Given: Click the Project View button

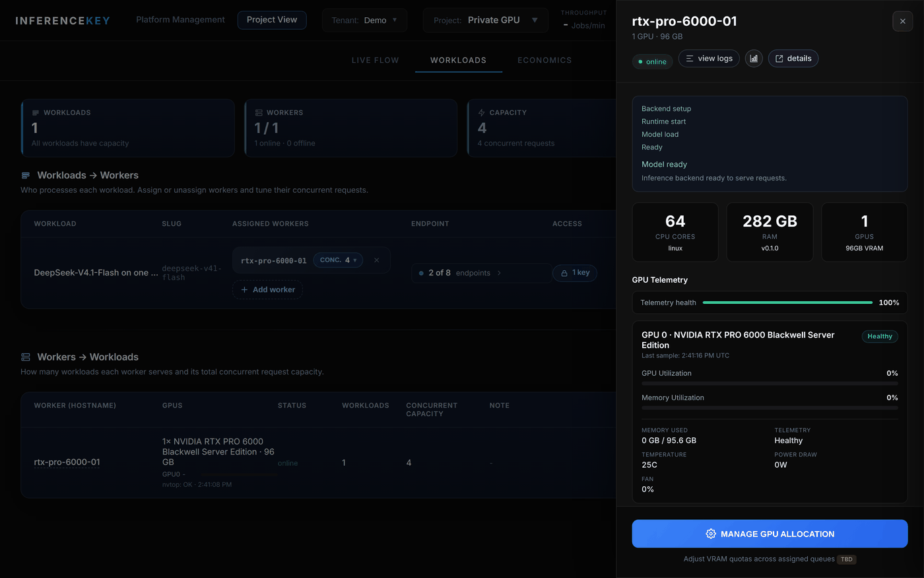Looking at the screenshot, I should coord(272,20).
